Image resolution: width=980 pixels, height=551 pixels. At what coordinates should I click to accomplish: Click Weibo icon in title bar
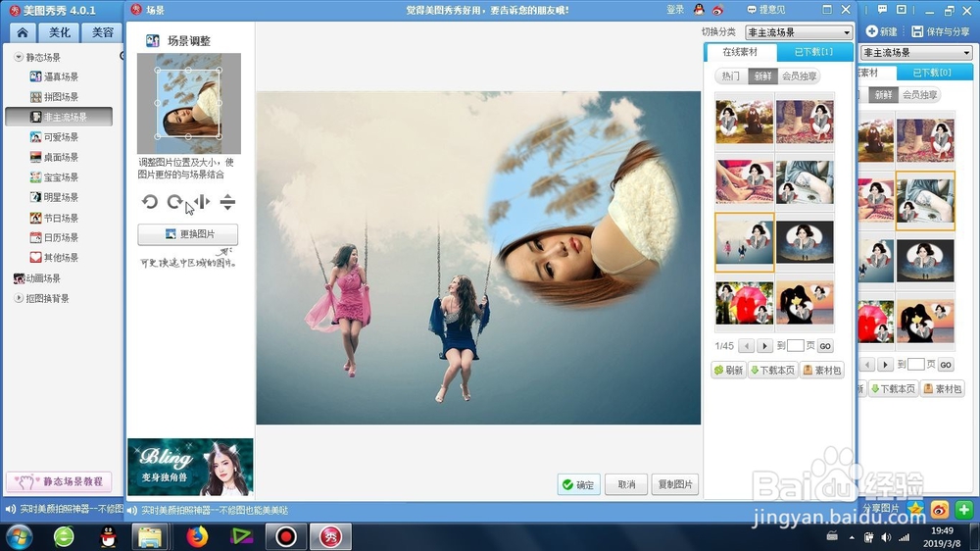(x=717, y=10)
